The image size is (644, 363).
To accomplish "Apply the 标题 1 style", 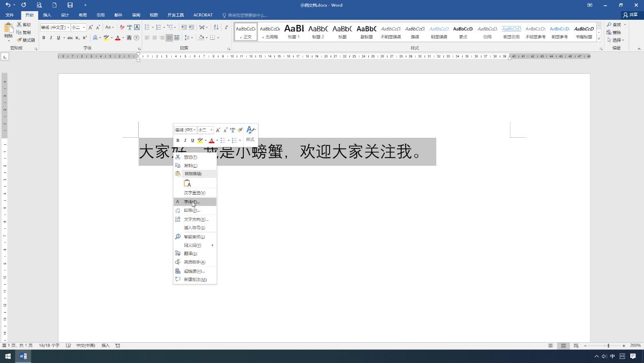I will pyautogui.click(x=294, y=32).
